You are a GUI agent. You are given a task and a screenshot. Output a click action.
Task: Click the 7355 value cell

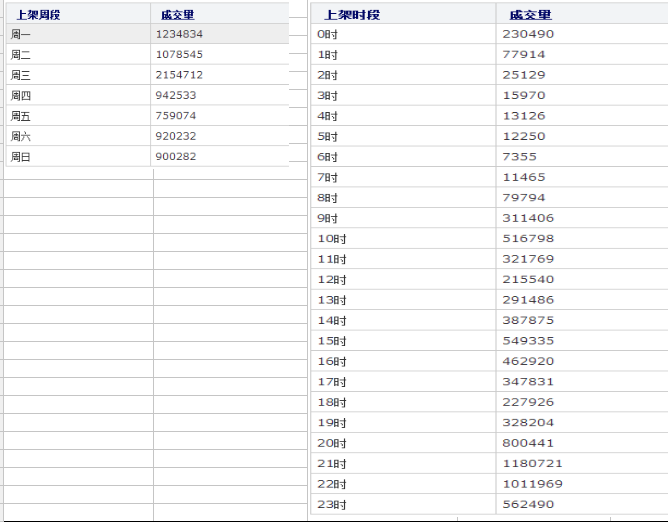(x=520, y=157)
